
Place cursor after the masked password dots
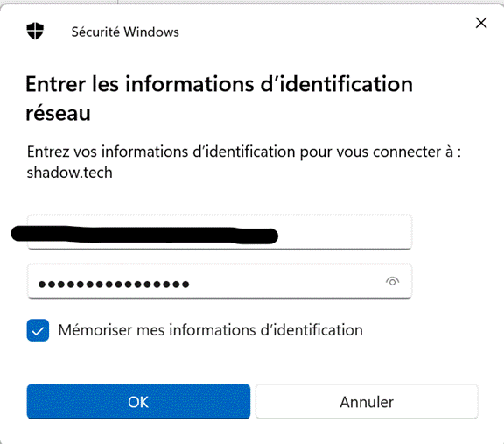[192, 284]
